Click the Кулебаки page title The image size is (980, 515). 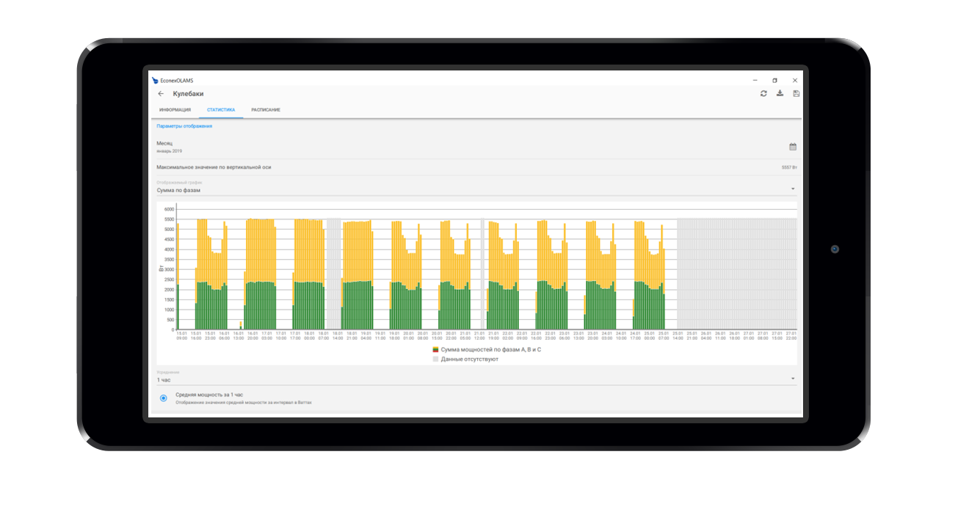188,94
